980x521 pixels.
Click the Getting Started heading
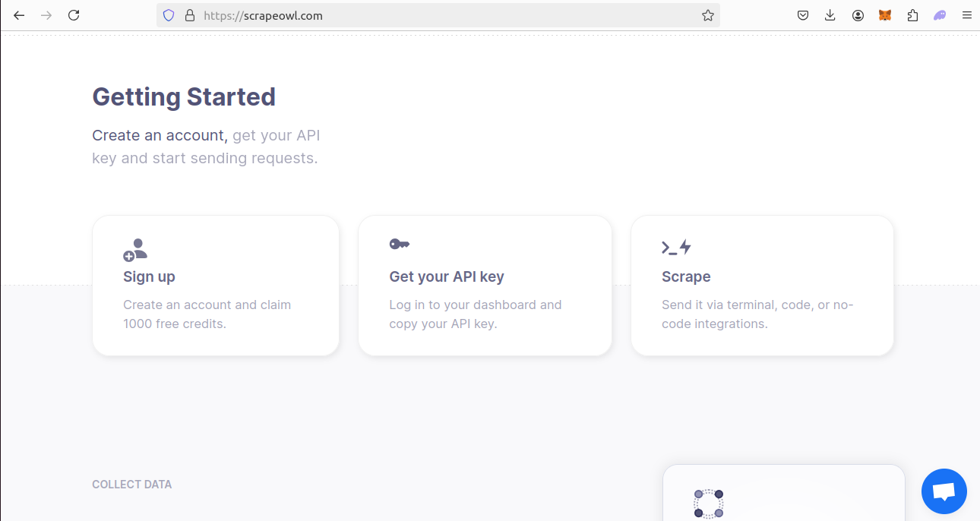pyautogui.click(x=184, y=97)
